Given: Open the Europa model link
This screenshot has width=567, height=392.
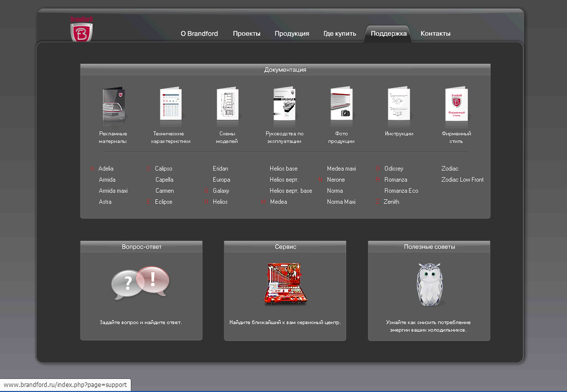Looking at the screenshot, I should pyautogui.click(x=221, y=180).
